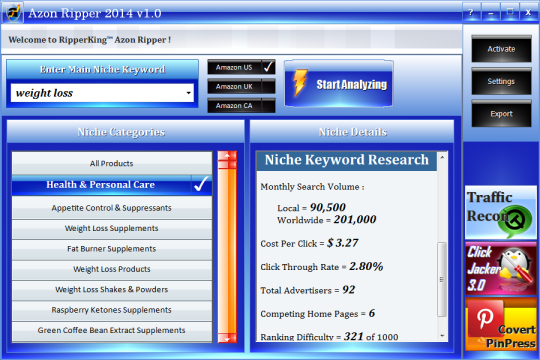Click the Niche Keyword Research heading

(x=347, y=160)
